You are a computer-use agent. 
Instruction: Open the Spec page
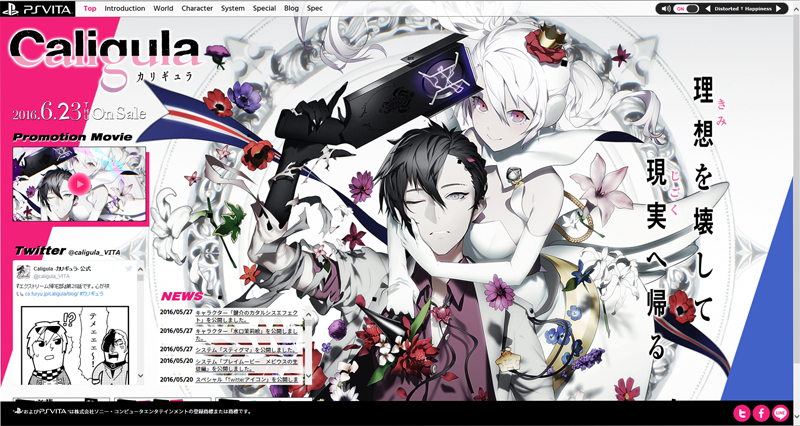315,8
